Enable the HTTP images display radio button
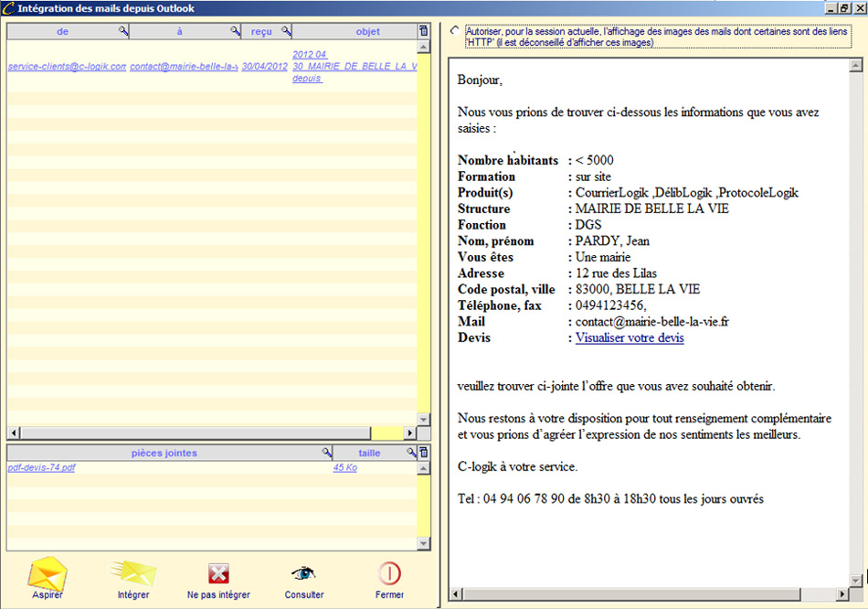The width and height of the screenshot is (868, 609). pyautogui.click(x=455, y=31)
